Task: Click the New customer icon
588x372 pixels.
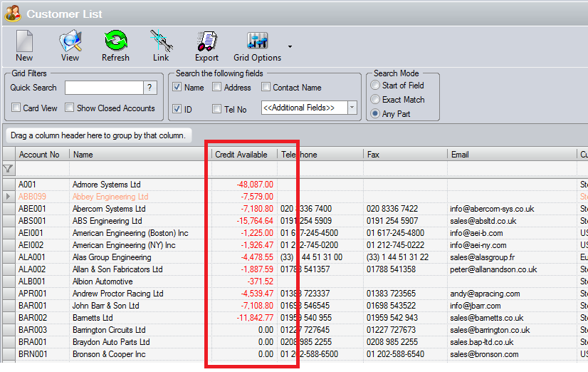Action: pyautogui.click(x=24, y=46)
